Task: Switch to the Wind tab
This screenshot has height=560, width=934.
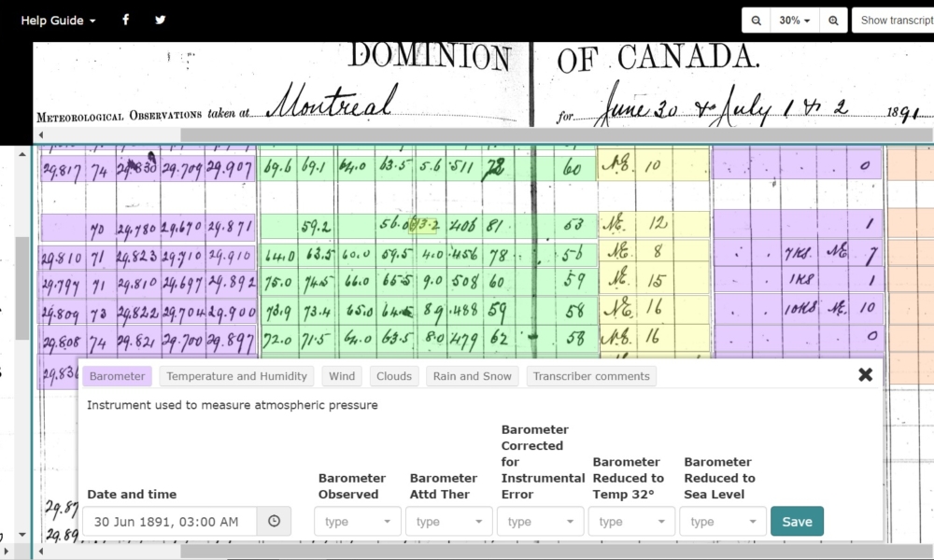Action: pos(342,376)
